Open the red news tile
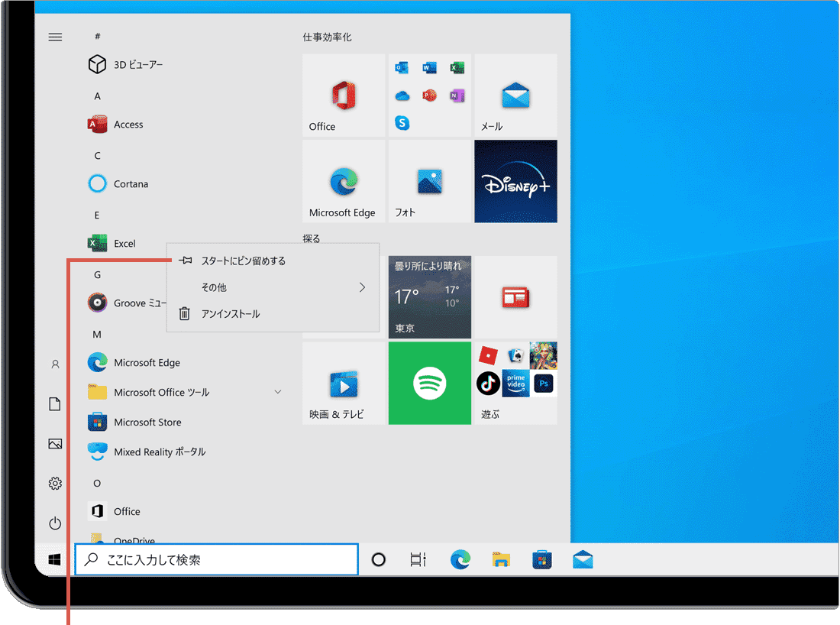840x625 pixels. click(x=515, y=297)
